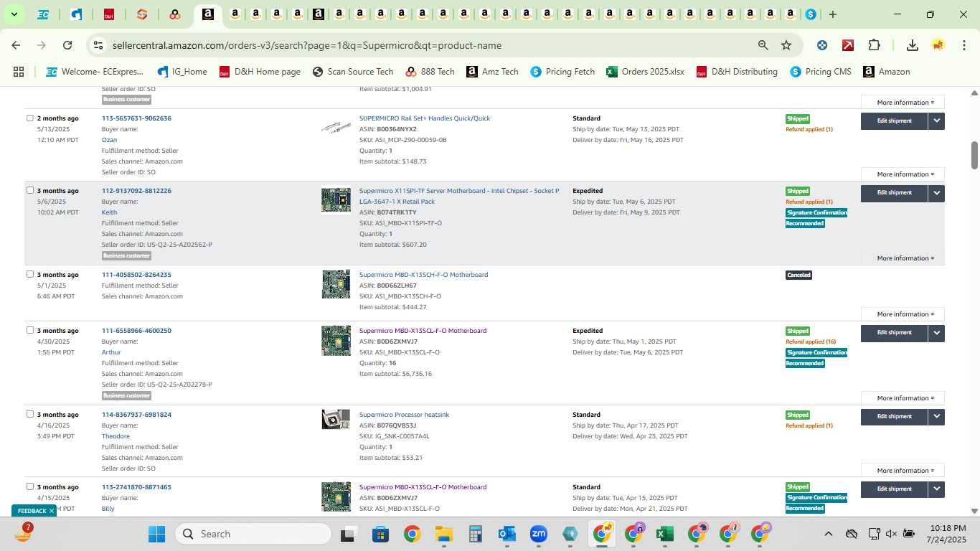The width and height of the screenshot is (980, 551).
Task: Open Pricing CMS bookmark
Action: [x=821, y=72]
